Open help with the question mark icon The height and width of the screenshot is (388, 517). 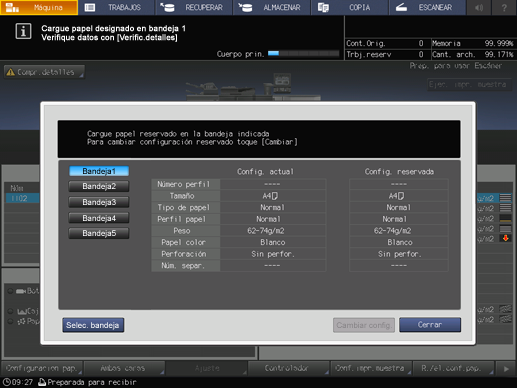pyautogui.click(x=504, y=7)
